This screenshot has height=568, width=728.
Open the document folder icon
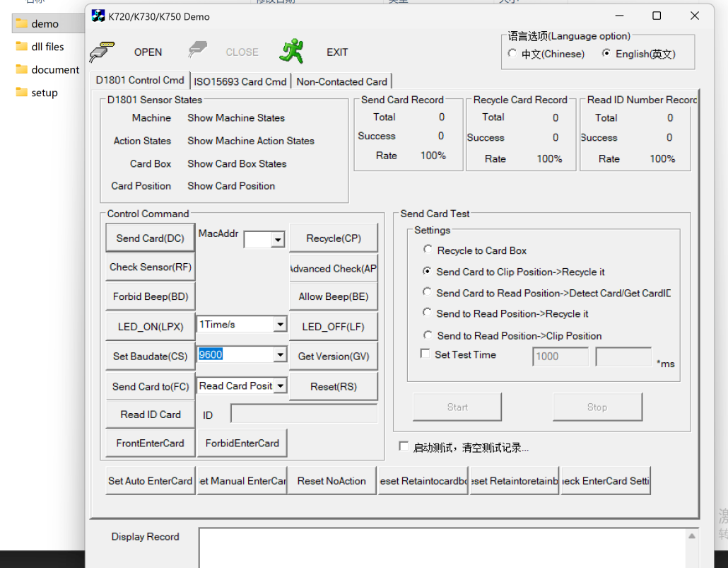(21, 69)
